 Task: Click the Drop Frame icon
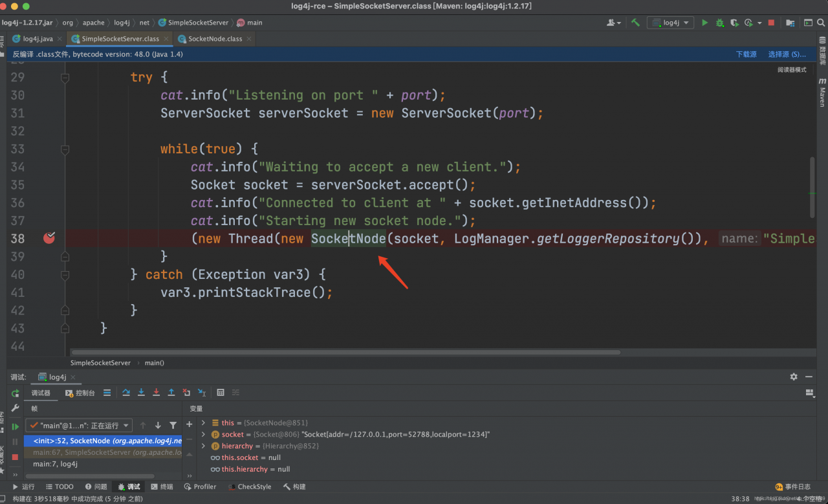point(186,392)
